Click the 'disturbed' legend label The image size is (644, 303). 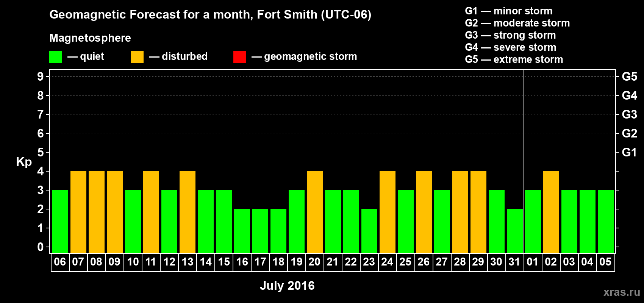184,56
